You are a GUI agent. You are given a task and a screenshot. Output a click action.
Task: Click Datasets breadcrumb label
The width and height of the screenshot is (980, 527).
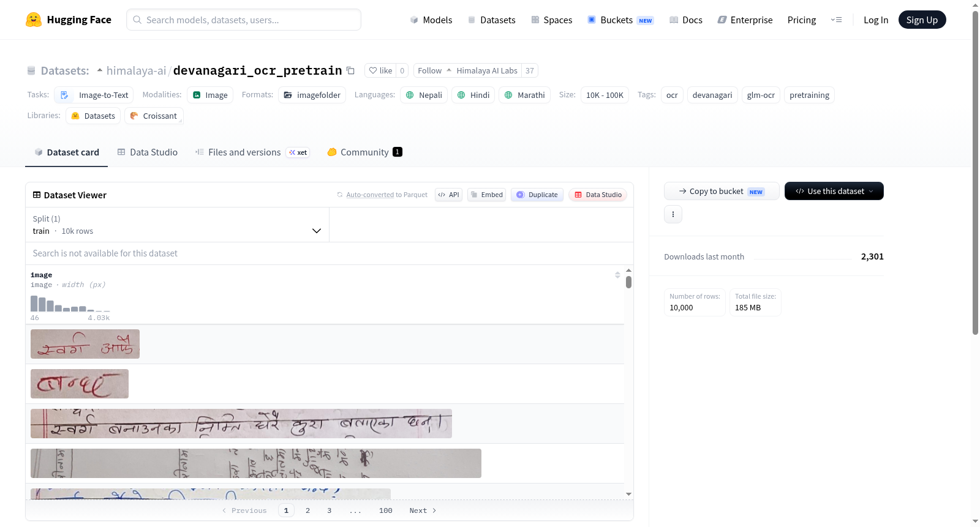click(65, 70)
